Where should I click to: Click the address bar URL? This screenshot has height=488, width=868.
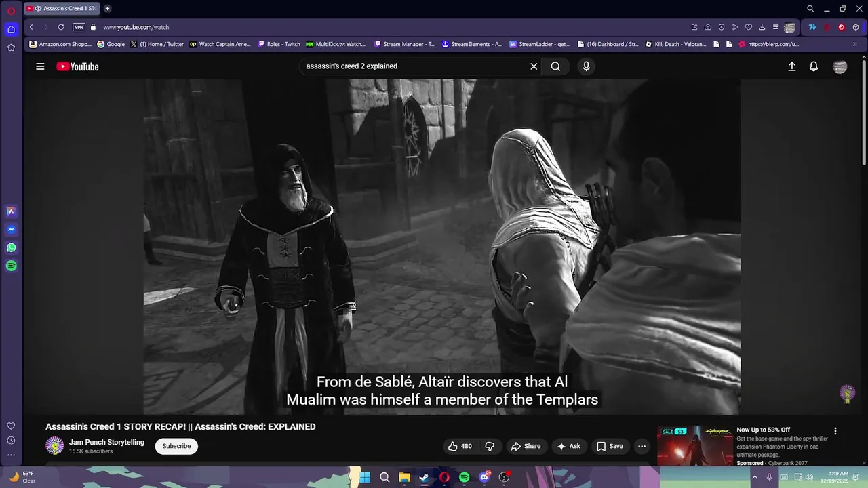pos(136,27)
